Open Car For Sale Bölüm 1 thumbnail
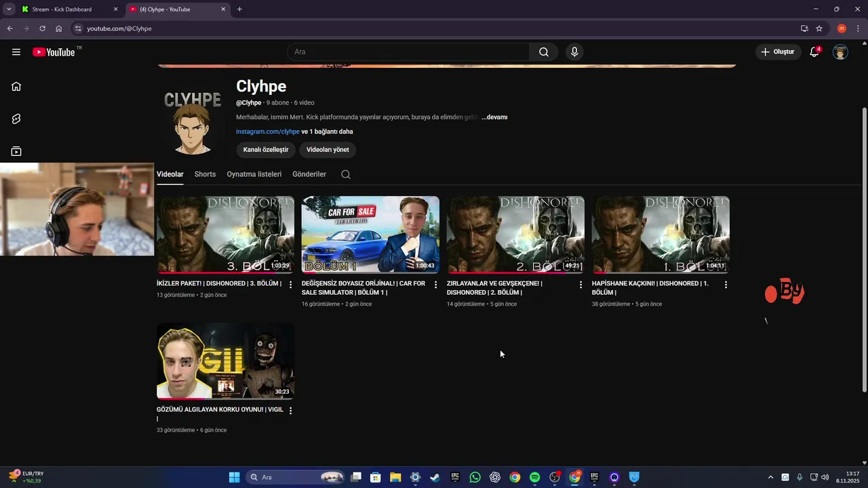868x488 pixels. [370, 235]
